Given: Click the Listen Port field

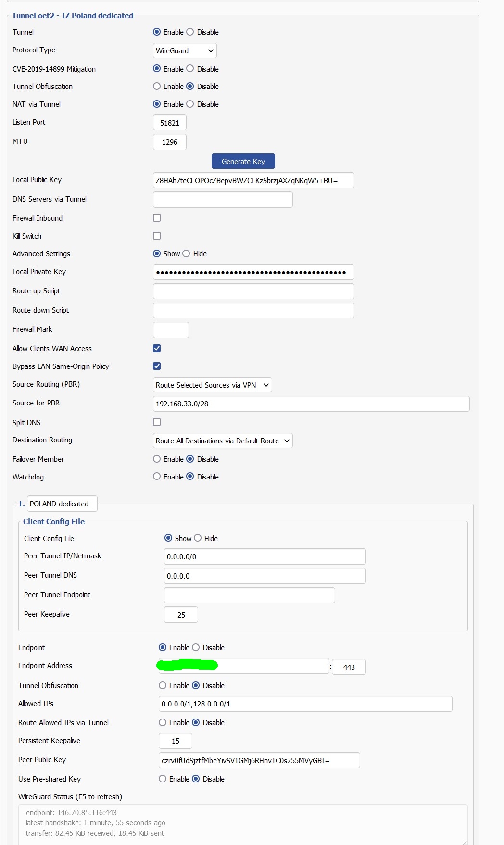Looking at the screenshot, I should coord(169,123).
